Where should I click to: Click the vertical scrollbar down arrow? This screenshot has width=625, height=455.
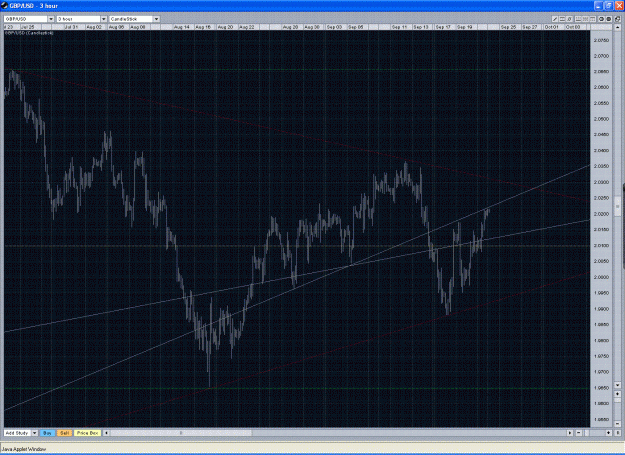pyautogui.click(x=617, y=385)
